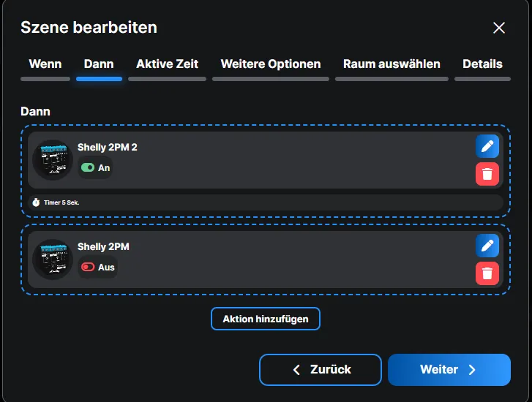This screenshot has width=532, height=402.
Task: Close the Szene bearbeiten dialog
Action: [x=499, y=28]
